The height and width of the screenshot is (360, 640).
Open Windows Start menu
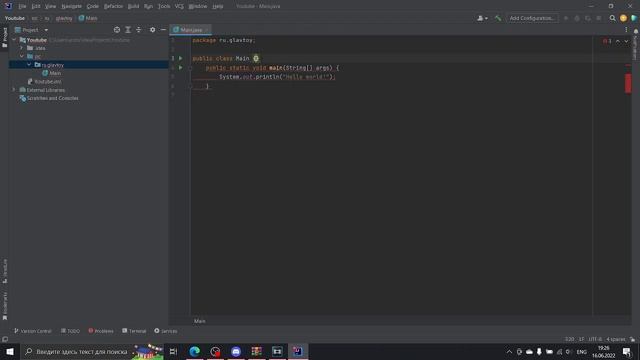point(10,351)
